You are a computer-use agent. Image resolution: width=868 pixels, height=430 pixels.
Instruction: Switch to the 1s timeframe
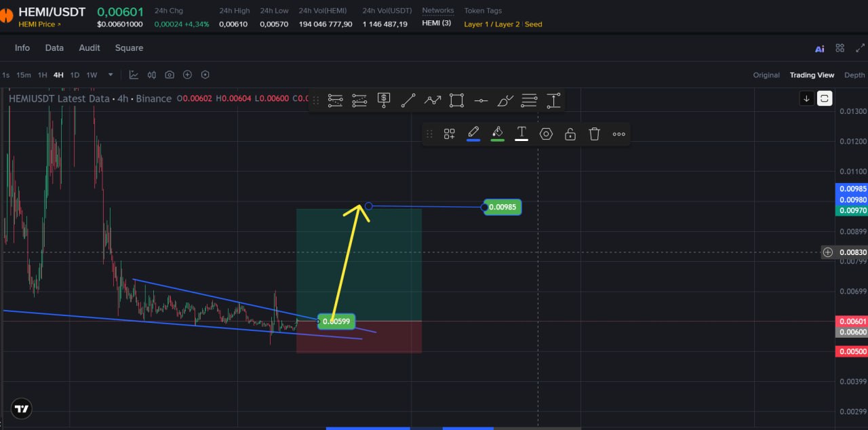click(x=6, y=75)
